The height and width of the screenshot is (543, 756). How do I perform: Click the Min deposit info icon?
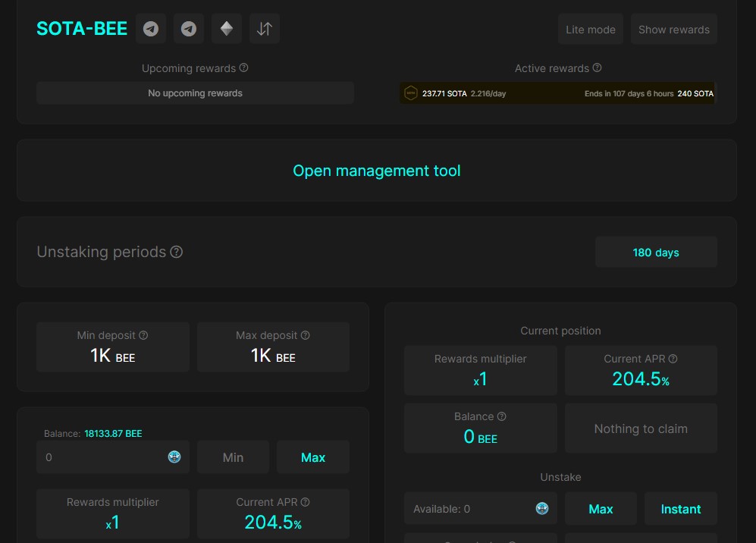[143, 335]
